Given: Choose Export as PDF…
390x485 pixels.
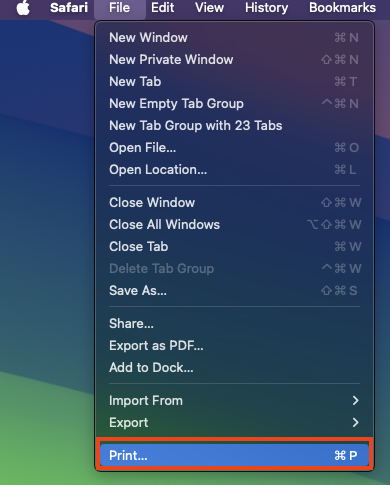Looking at the screenshot, I should (x=234, y=346).
